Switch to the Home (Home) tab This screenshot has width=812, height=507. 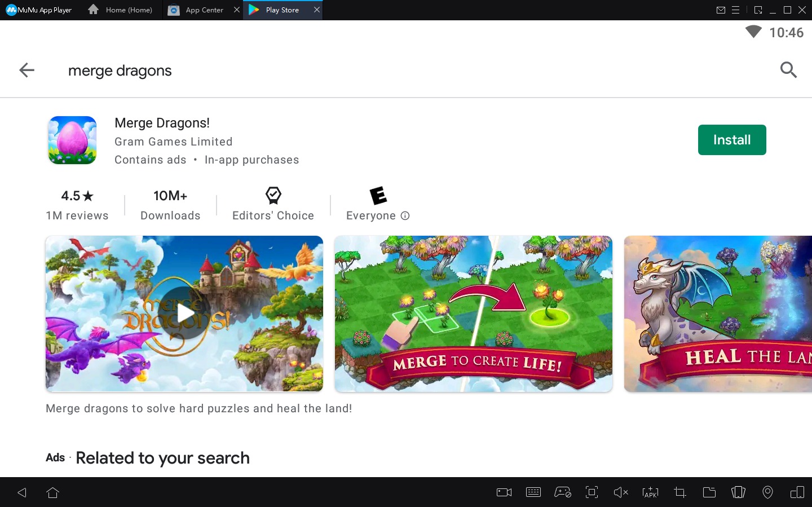(121, 10)
